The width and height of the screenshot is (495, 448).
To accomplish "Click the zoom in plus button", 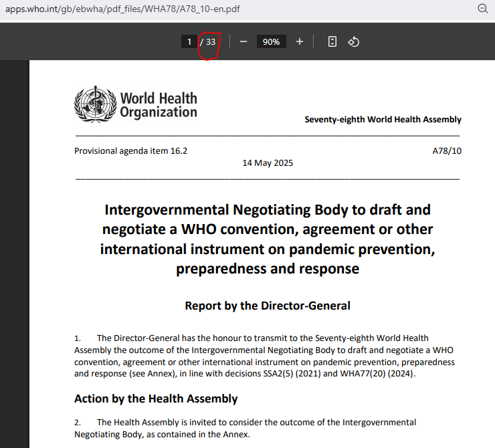I will point(300,41).
